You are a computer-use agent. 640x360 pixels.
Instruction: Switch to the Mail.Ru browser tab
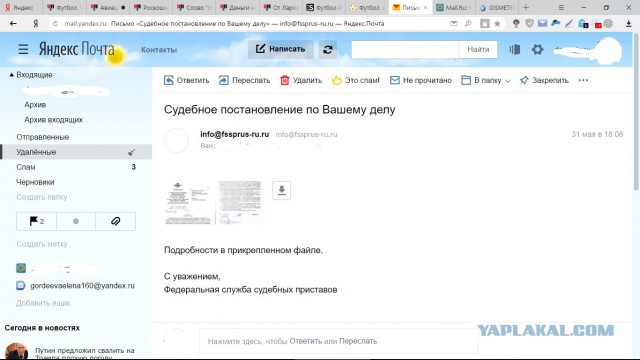[453, 7]
